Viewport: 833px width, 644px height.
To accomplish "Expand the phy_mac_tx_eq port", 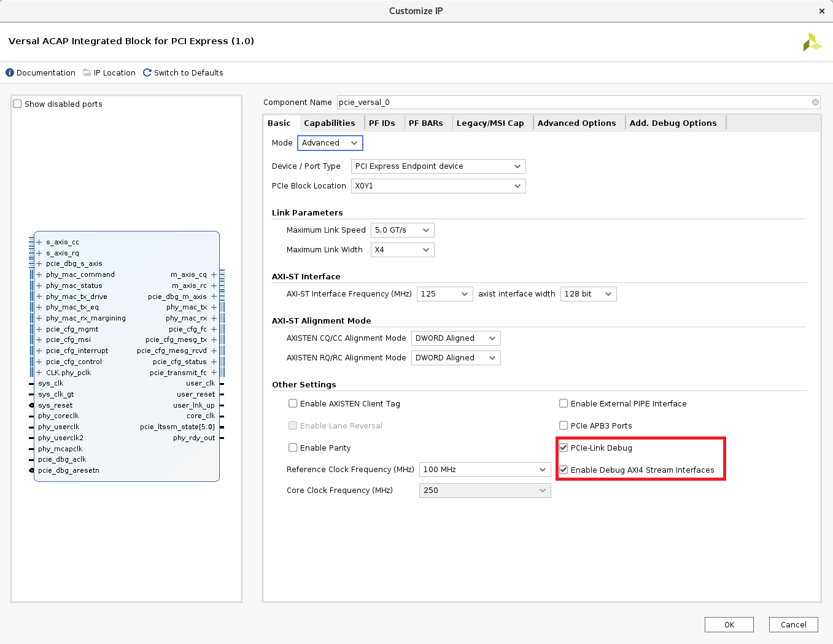I will point(39,308).
